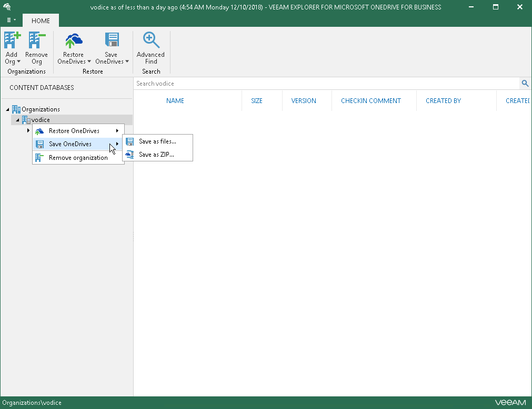
Task: Switch to the HOME ribbon tab
Action: [x=41, y=21]
